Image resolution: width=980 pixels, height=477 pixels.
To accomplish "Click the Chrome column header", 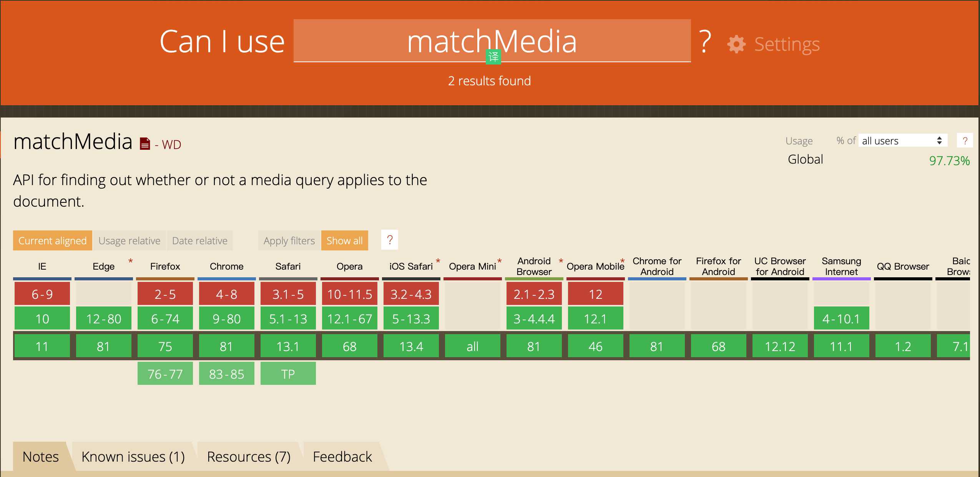I will click(227, 266).
